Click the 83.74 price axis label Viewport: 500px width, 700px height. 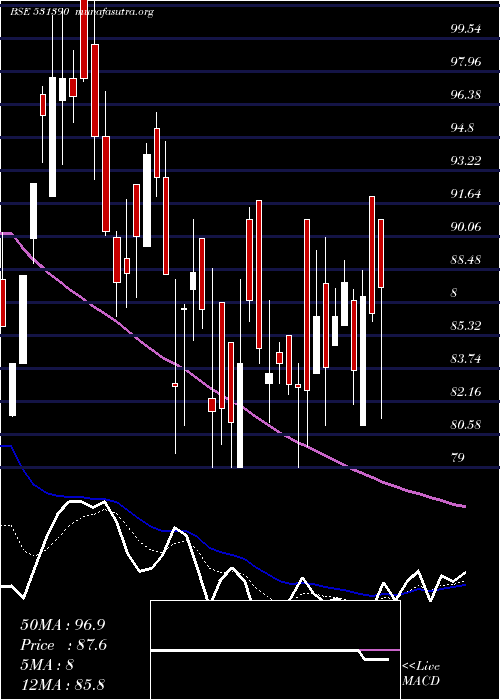point(466,359)
